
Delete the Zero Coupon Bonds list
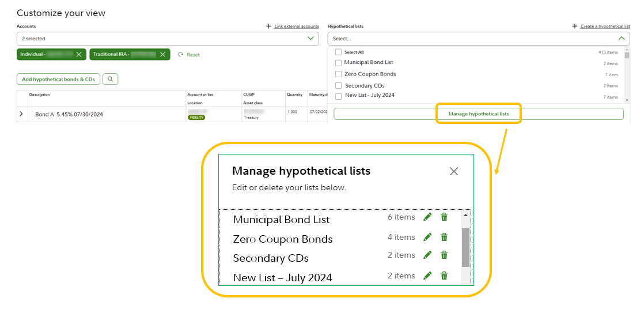coord(444,237)
